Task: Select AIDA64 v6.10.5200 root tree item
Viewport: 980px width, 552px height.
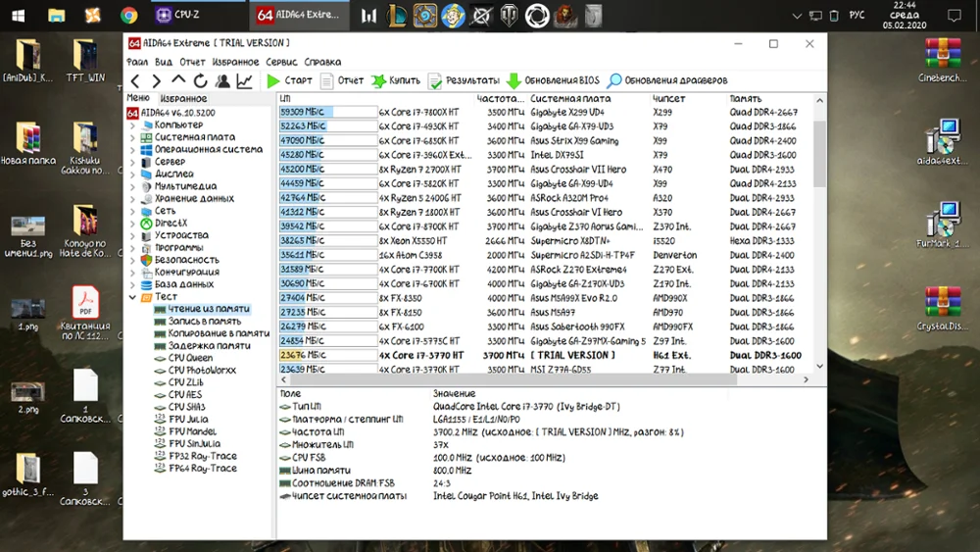Action: point(171,113)
